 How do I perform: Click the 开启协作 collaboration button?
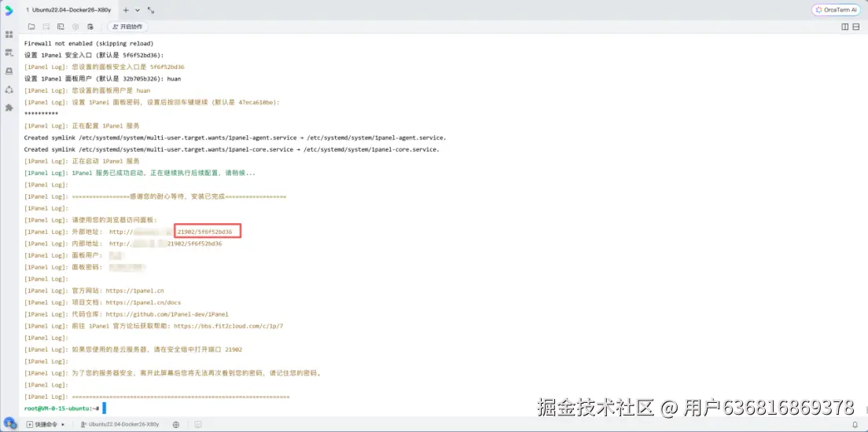point(128,27)
